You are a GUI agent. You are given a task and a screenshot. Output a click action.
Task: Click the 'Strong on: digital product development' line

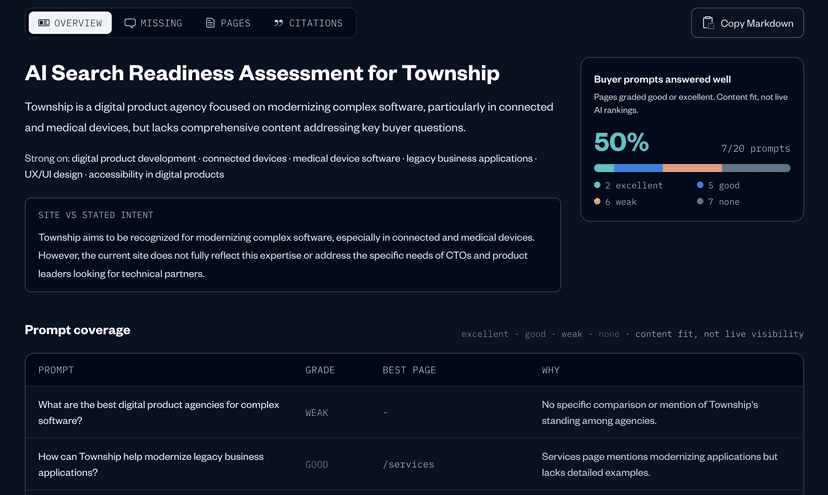(280, 166)
